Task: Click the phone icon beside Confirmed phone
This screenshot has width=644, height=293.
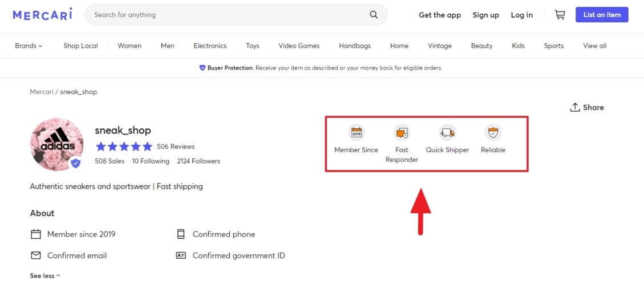Action: (181, 234)
